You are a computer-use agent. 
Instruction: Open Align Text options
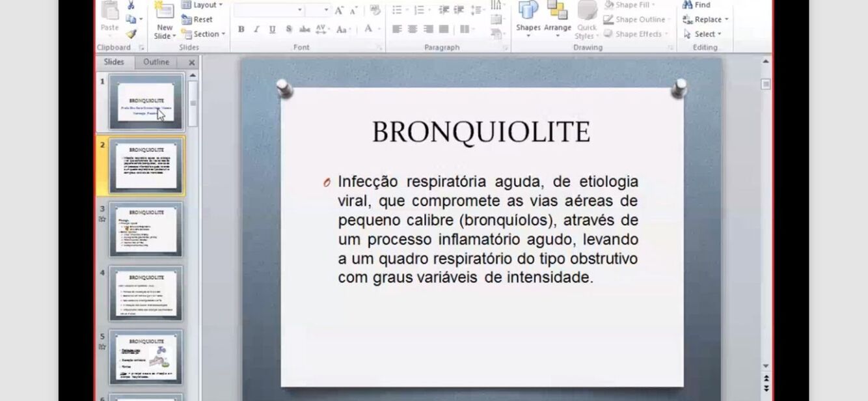(498, 18)
